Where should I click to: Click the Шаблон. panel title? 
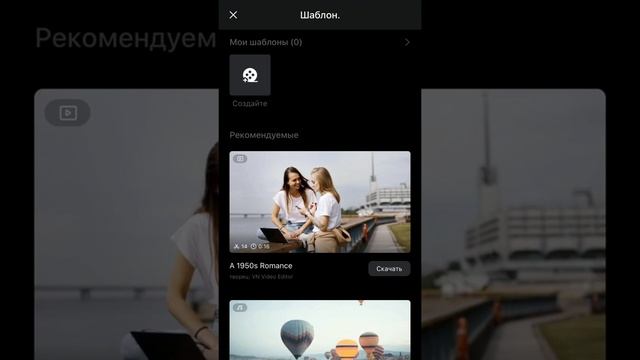point(320,15)
